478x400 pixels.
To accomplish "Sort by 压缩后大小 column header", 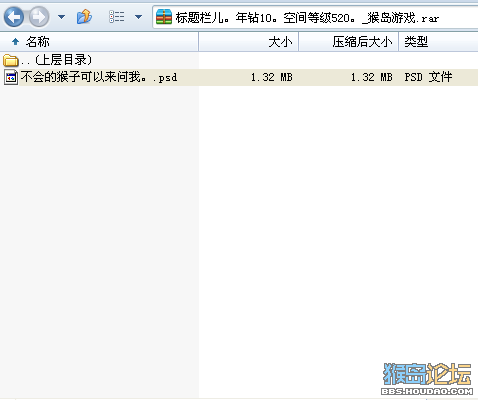I will [x=349, y=42].
